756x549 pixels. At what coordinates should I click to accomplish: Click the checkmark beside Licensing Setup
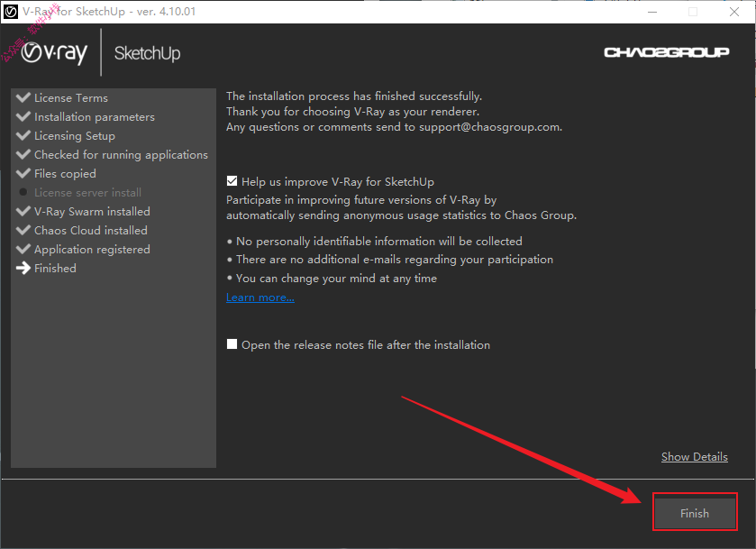click(x=23, y=135)
